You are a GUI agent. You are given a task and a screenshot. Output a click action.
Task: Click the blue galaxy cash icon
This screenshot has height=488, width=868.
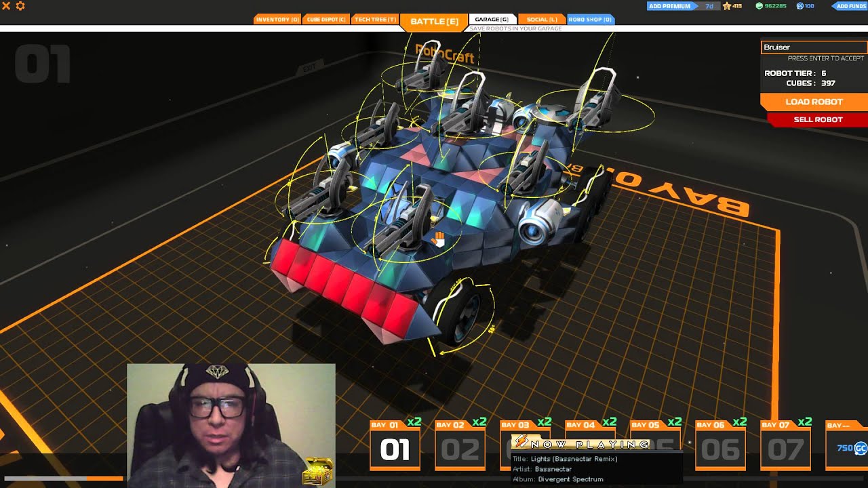[x=800, y=6]
